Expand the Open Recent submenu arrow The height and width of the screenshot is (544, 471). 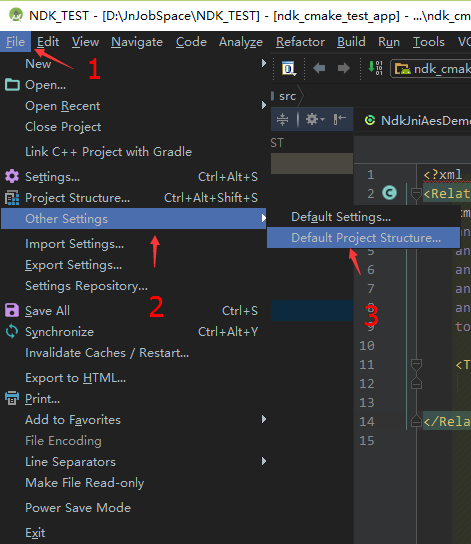tap(264, 105)
